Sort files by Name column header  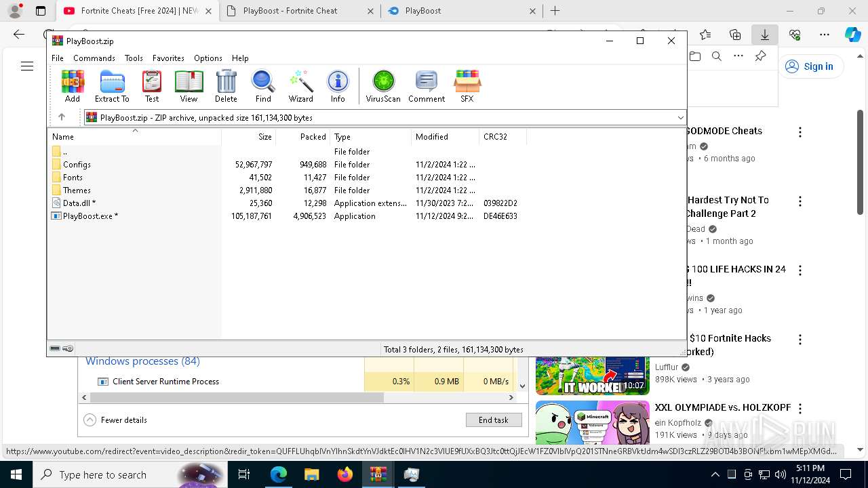[x=134, y=136]
